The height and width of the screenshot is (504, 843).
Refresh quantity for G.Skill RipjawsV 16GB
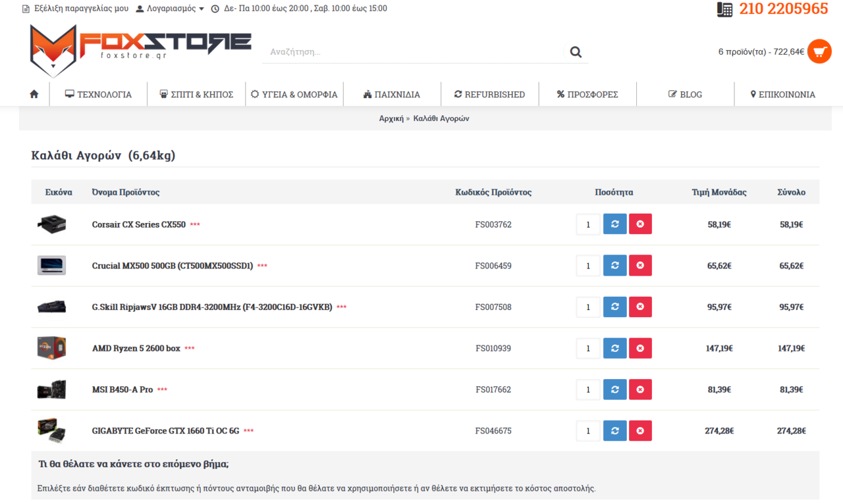tap(615, 307)
